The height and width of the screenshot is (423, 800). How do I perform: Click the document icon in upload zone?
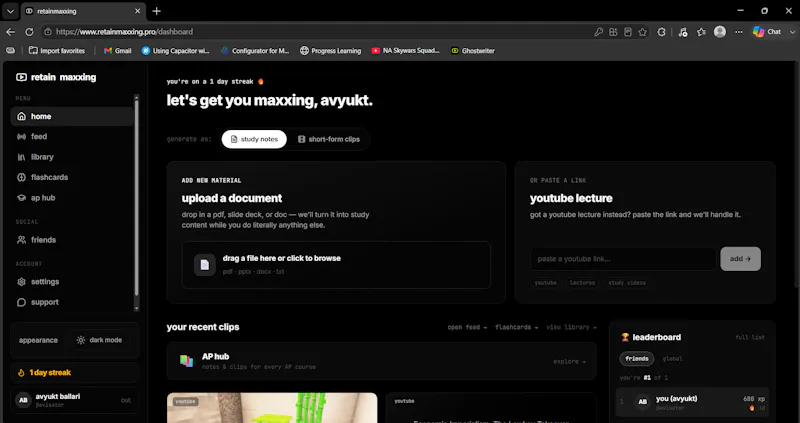(x=205, y=265)
